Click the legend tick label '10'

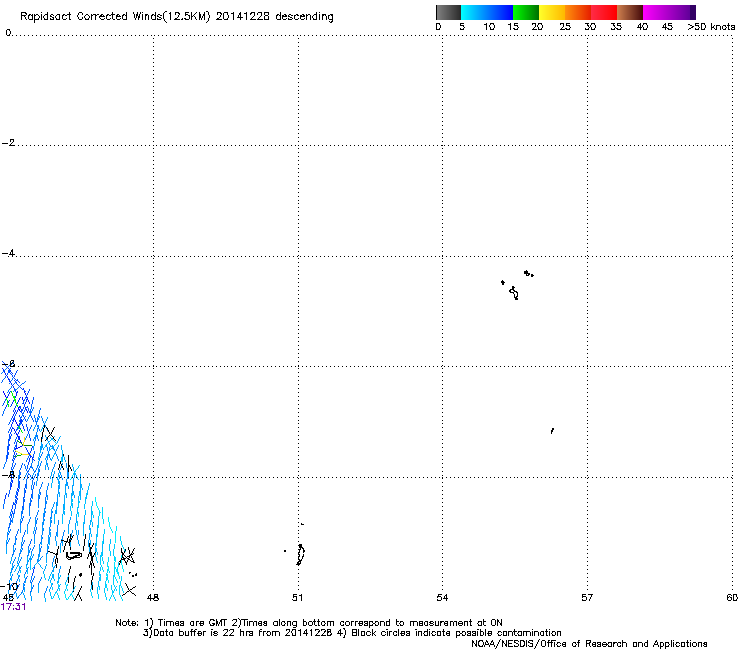pos(489,27)
